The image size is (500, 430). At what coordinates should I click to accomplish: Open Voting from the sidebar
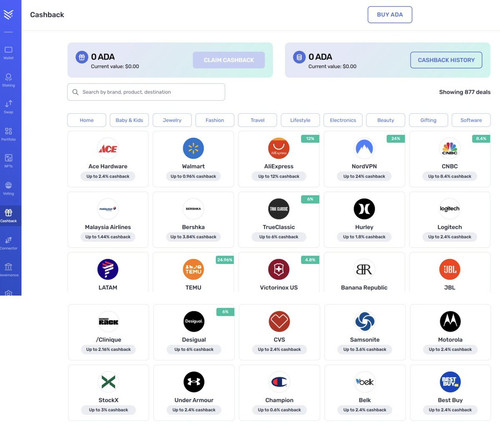coord(8,188)
